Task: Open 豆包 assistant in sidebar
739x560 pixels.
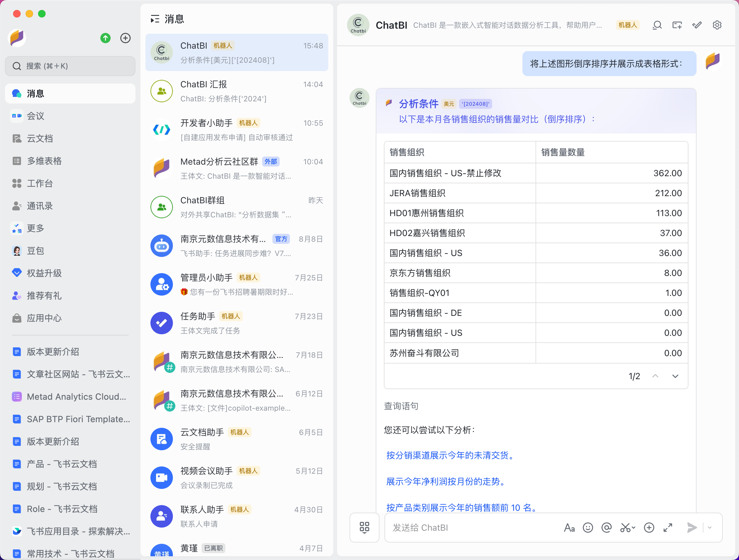Action: click(70, 251)
